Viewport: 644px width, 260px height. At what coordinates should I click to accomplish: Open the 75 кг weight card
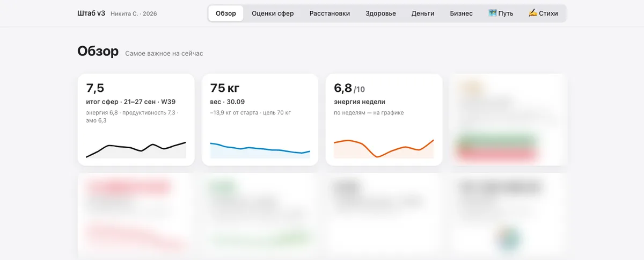[260, 119]
